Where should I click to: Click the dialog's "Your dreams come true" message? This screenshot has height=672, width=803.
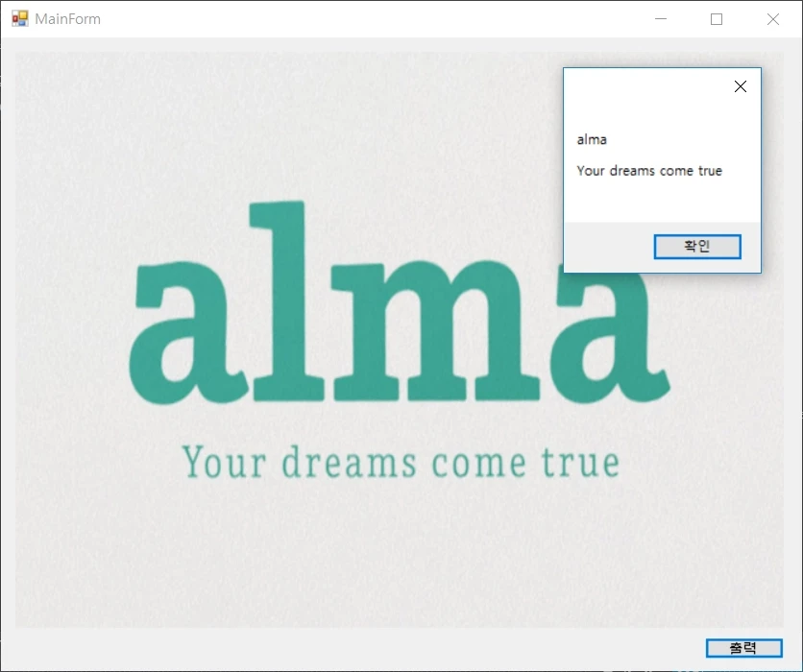[x=649, y=171]
